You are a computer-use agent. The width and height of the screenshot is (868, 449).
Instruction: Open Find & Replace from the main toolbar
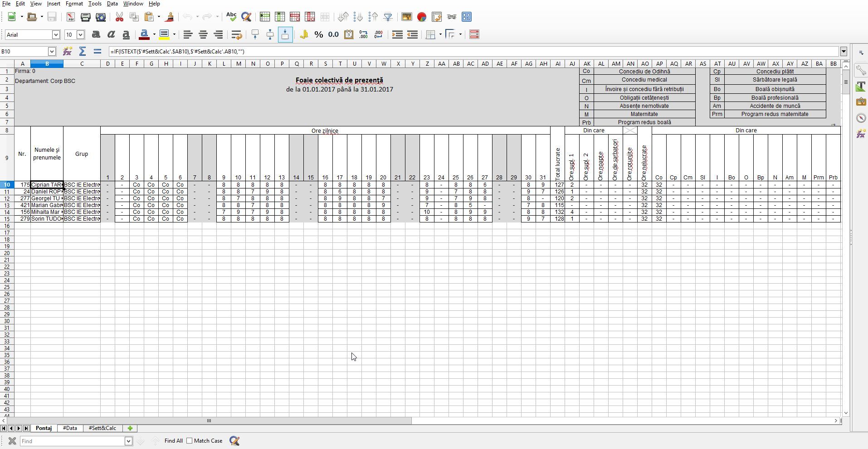click(x=246, y=17)
